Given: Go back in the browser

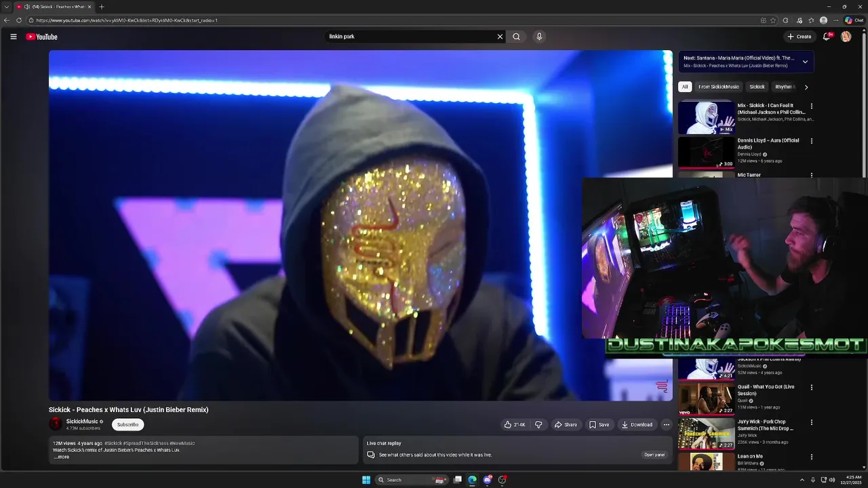Looking at the screenshot, I should 7,20.
